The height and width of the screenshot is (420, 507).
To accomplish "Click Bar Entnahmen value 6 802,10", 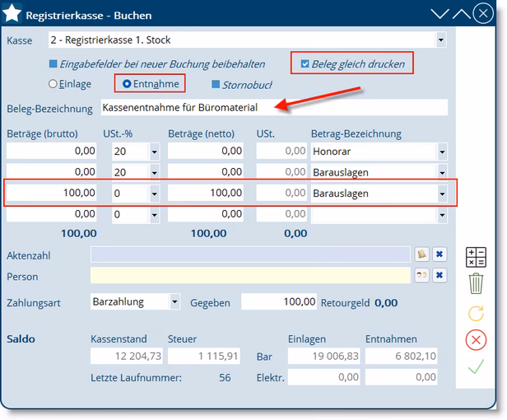I will point(402,356).
